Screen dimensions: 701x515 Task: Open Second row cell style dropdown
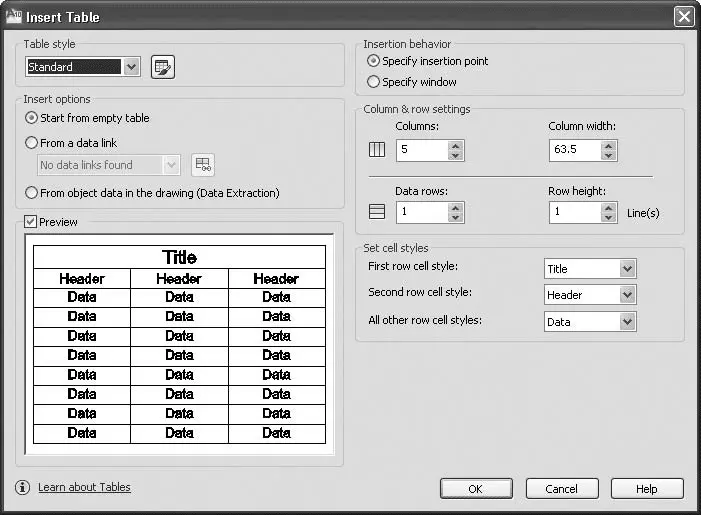[x=627, y=295]
